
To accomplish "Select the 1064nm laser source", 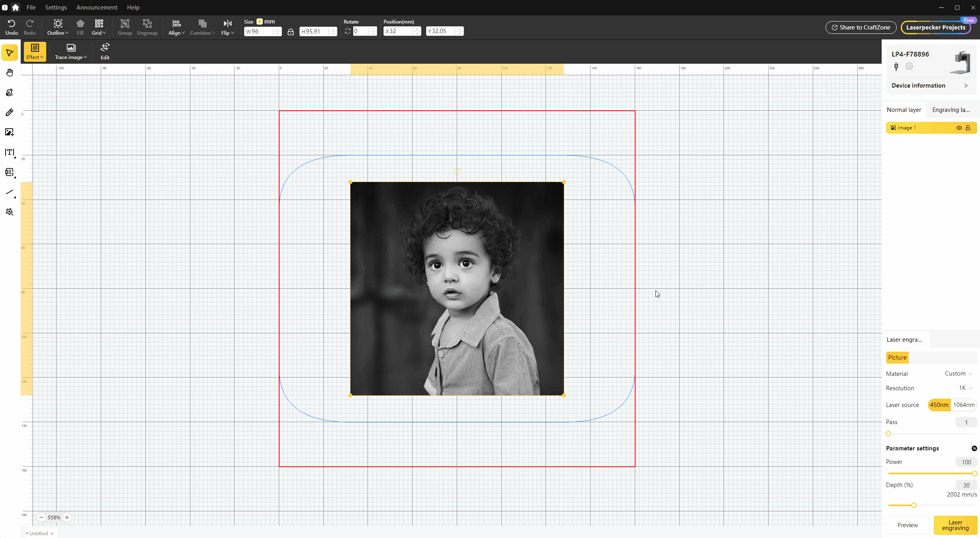I will [964, 405].
